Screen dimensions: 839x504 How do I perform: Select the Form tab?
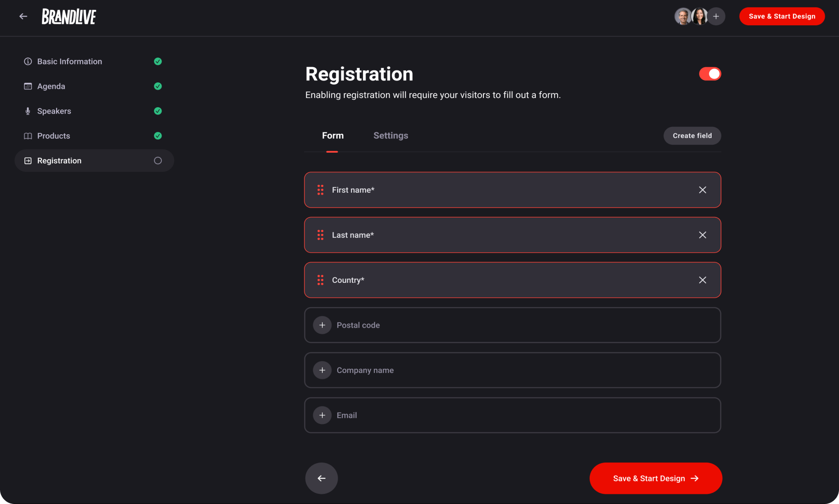click(x=333, y=136)
